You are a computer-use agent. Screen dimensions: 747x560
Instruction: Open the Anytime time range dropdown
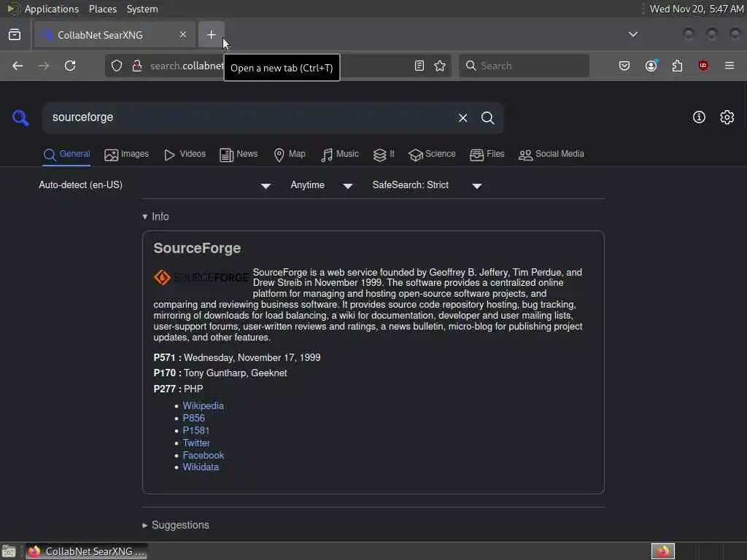click(322, 185)
